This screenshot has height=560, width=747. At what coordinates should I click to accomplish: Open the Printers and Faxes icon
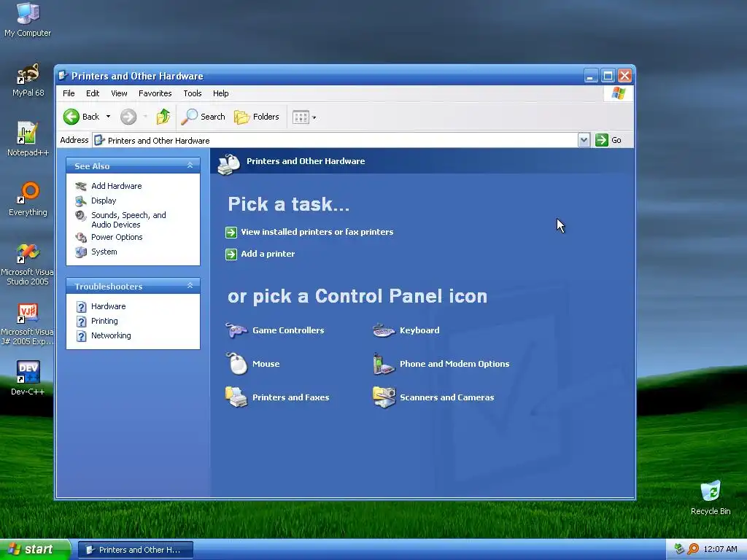[x=236, y=397]
